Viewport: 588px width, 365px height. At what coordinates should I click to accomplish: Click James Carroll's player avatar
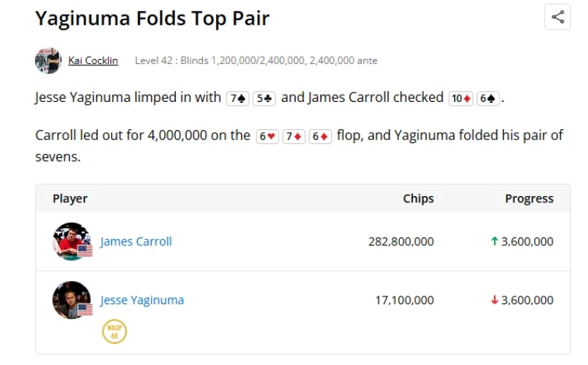pos(71,241)
